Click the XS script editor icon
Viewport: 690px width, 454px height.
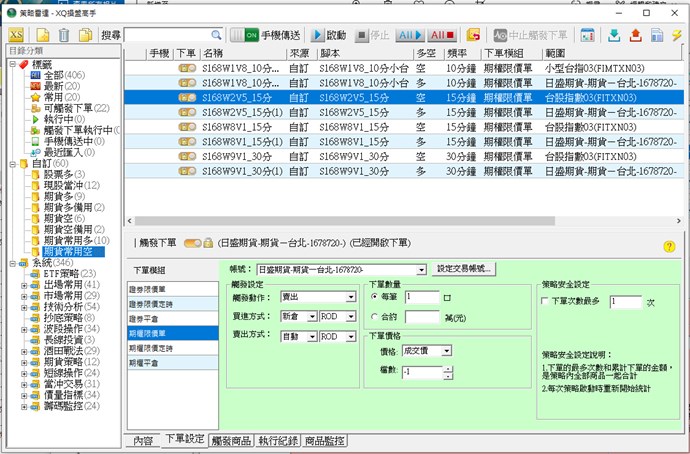coord(16,35)
